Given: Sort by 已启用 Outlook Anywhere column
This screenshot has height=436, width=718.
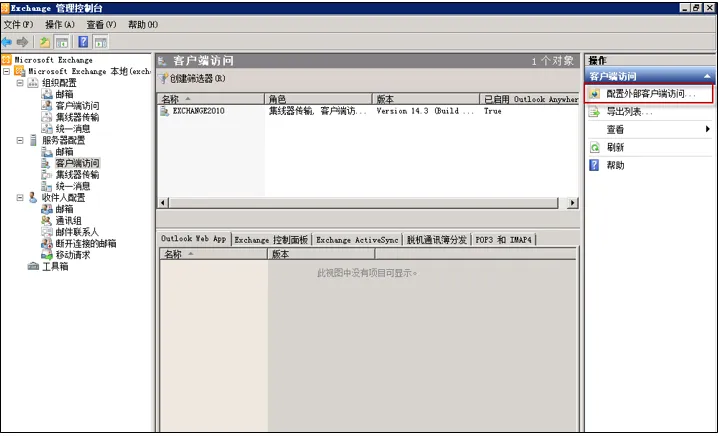Looking at the screenshot, I should point(530,99).
